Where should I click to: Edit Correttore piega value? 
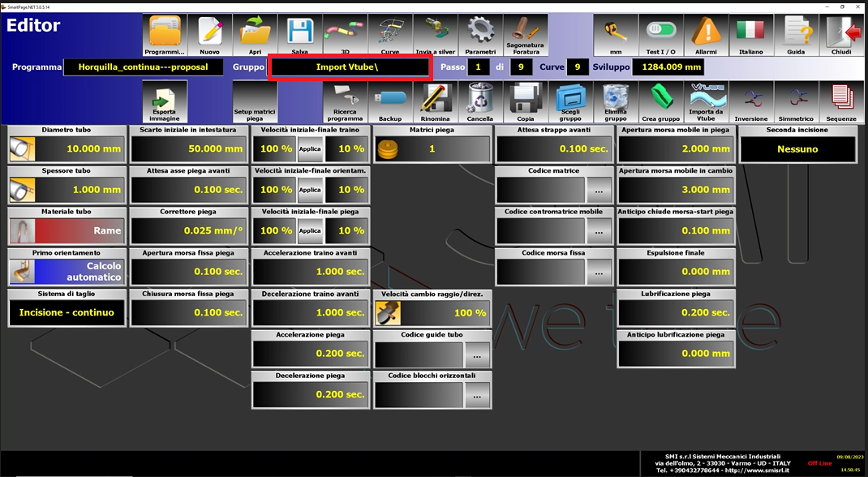188,230
